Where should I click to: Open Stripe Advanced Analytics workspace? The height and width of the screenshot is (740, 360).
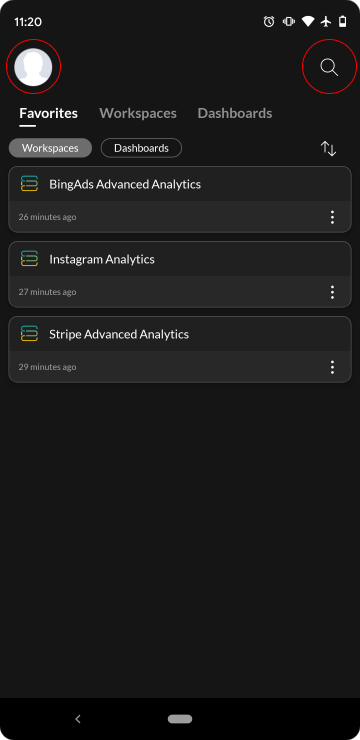(x=180, y=349)
